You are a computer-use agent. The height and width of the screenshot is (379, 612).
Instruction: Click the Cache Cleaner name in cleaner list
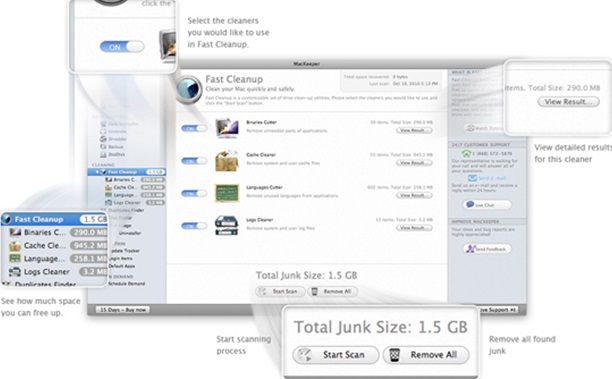pyautogui.click(x=261, y=155)
